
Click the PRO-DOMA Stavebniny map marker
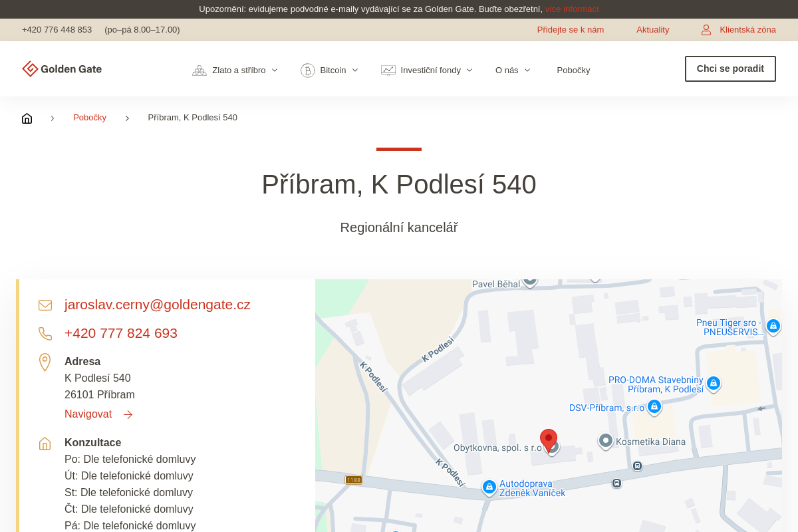click(714, 383)
